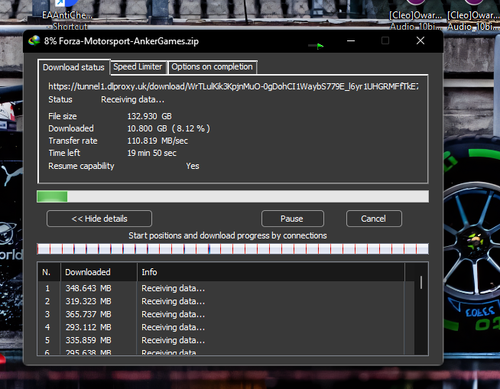This screenshot has width=500, height=389.
Task: Close the download window
Action: (x=420, y=41)
